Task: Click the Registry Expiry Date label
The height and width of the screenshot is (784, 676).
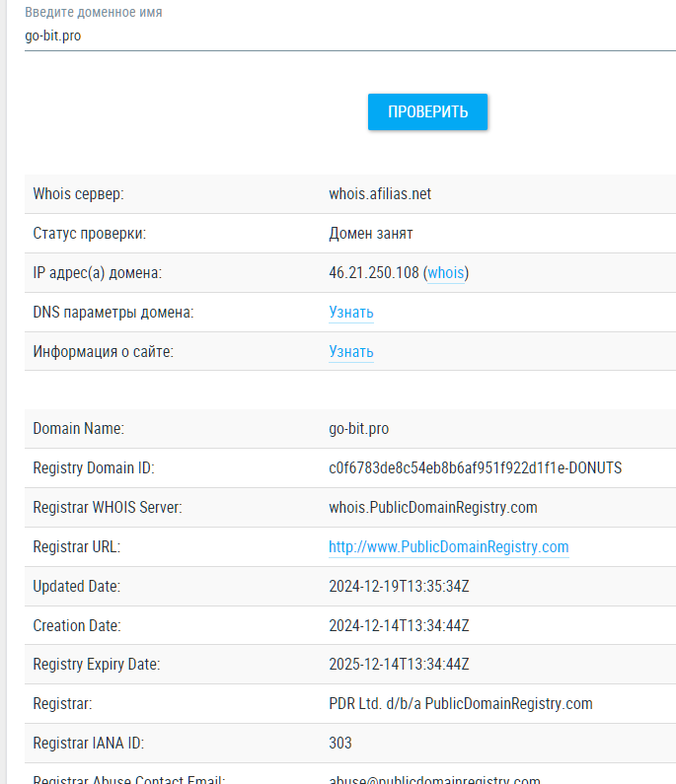Action: (x=97, y=665)
